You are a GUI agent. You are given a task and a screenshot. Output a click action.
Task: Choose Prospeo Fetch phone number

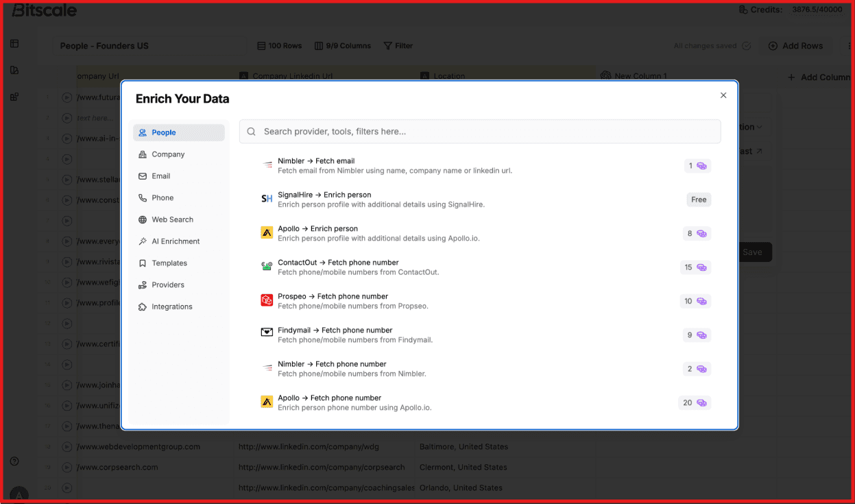[485, 301]
